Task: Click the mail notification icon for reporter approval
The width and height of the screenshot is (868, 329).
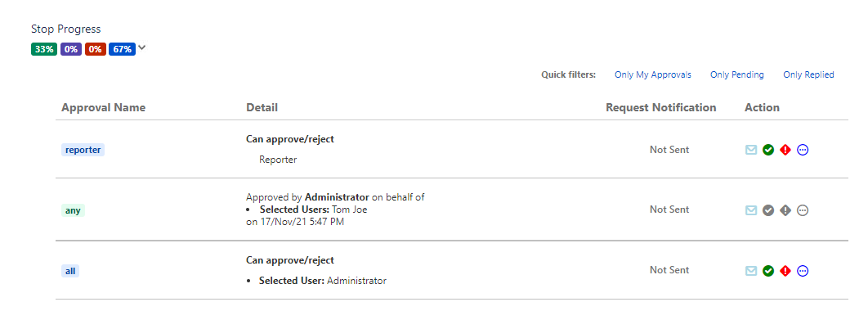Action: pyautogui.click(x=751, y=150)
